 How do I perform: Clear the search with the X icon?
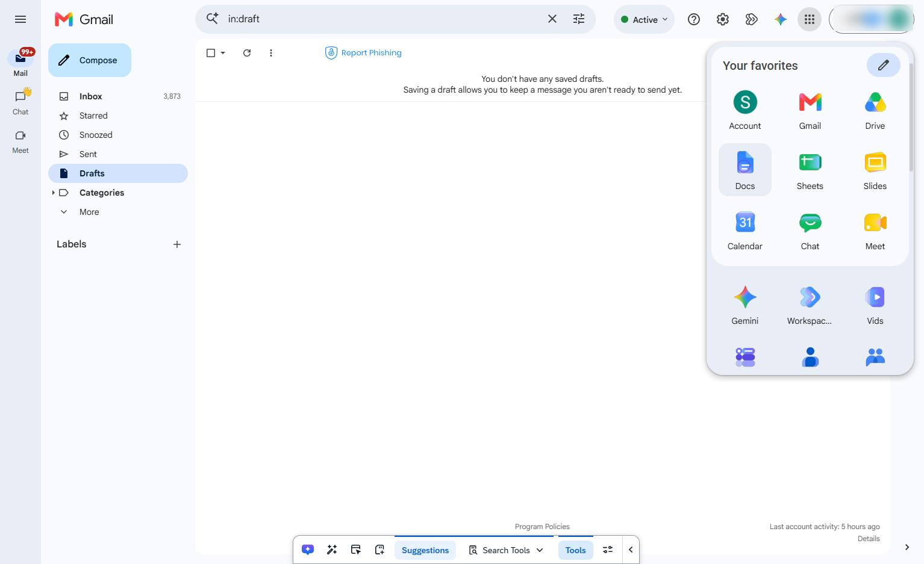[x=552, y=19]
